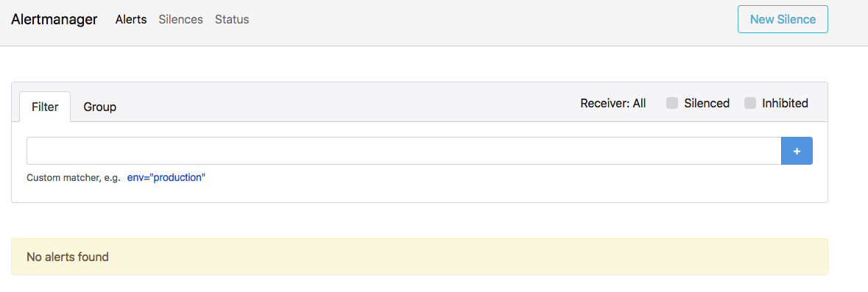Screen dimensions: 868x292
Task: Open the Status page
Action: click(x=232, y=19)
